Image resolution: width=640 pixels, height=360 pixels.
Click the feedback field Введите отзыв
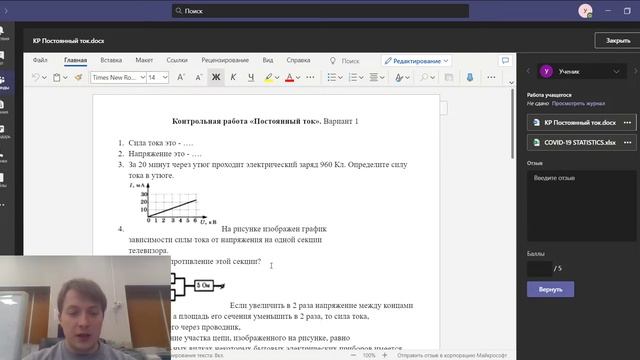(581, 206)
